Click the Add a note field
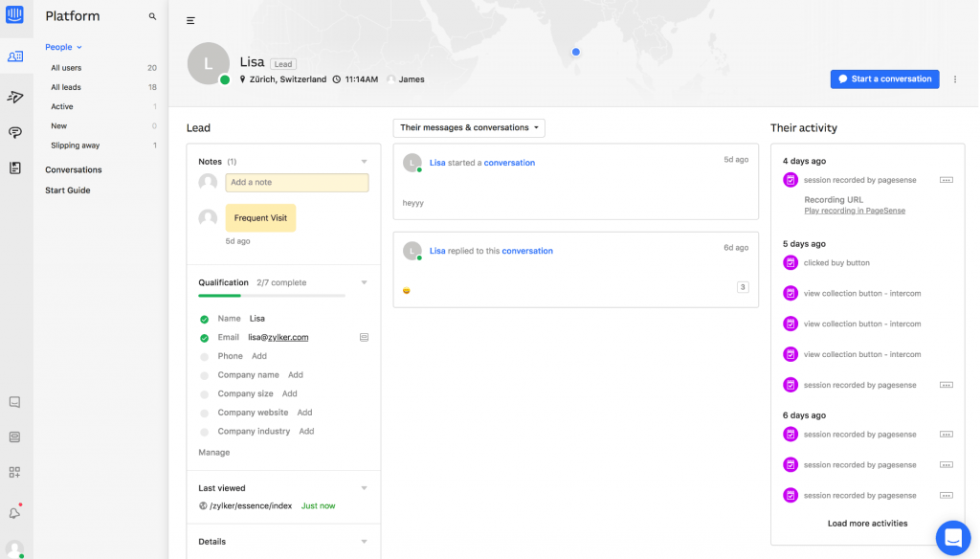 pos(297,182)
